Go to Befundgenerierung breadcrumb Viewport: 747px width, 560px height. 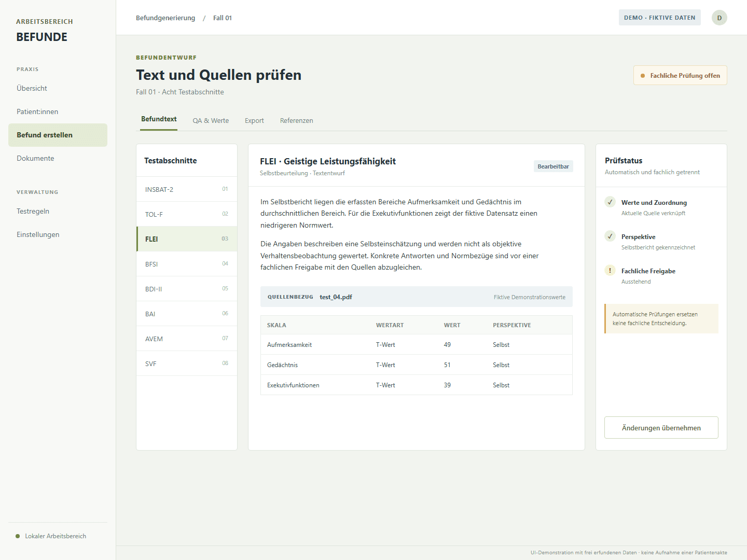(x=165, y=18)
